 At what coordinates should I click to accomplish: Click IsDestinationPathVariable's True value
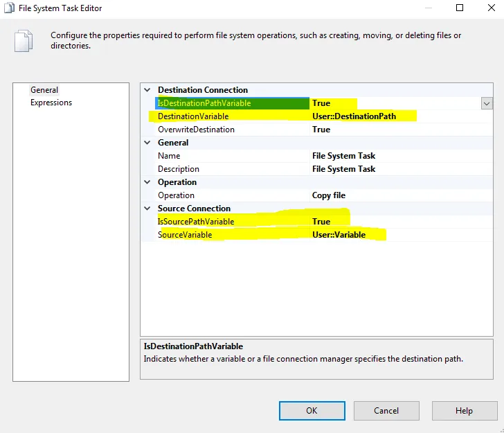click(321, 103)
